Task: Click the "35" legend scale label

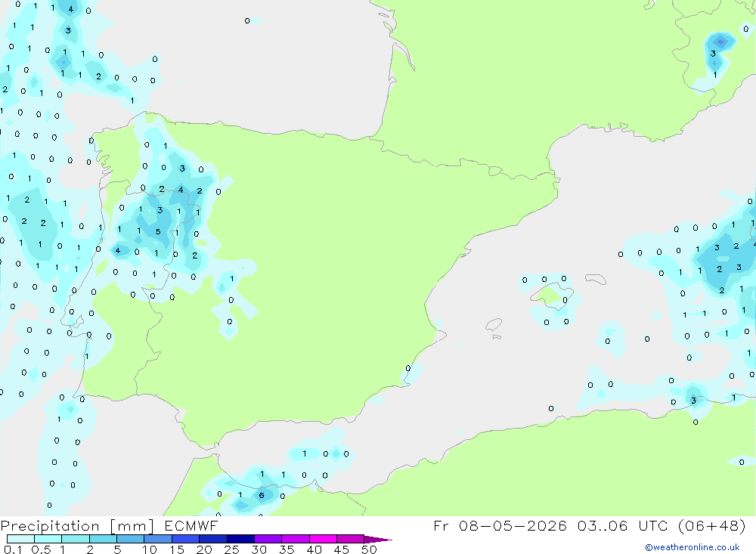Action: click(x=287, y=549)
